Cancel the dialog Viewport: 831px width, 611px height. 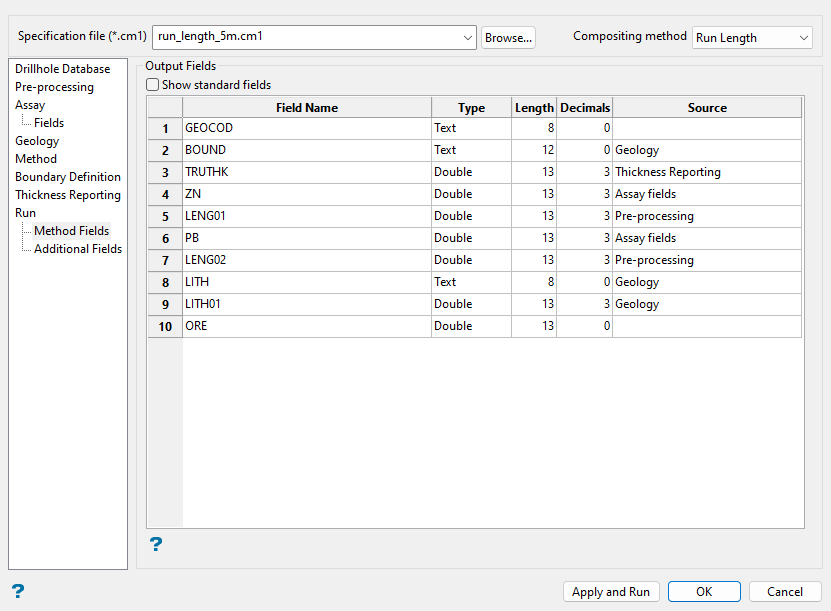coord(784,591)
